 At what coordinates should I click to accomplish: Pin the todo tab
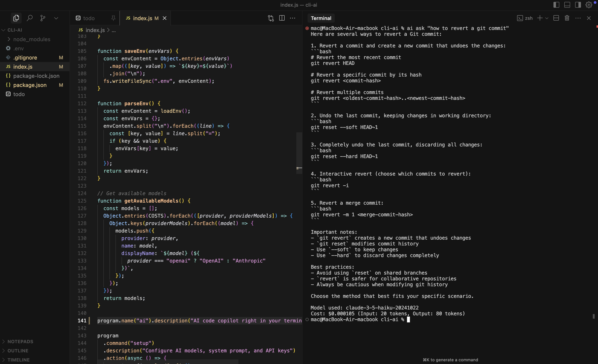[x=113, y=18]
